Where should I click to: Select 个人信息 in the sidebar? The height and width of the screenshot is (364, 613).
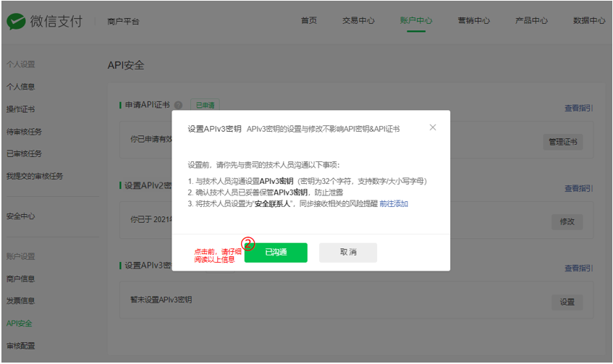pos(21,87)
